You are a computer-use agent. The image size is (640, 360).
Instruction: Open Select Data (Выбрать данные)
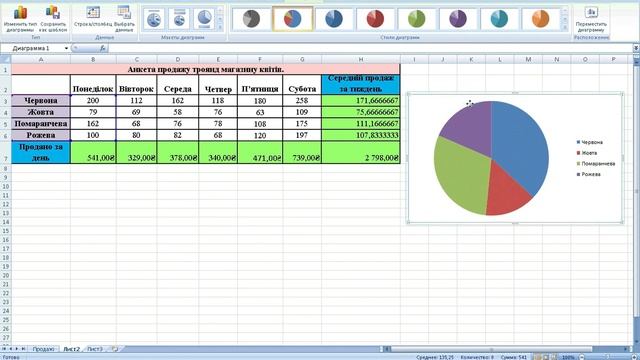click(x=124, y=18)
